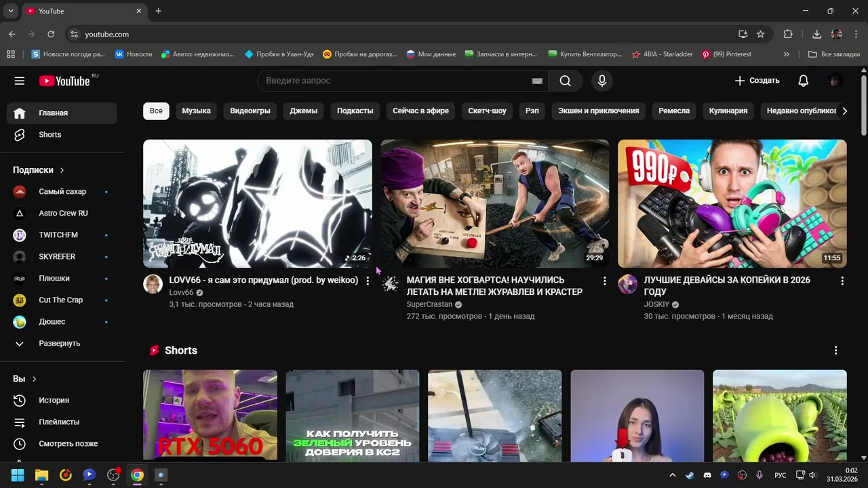
Task: Open Windows Start menu
Action: 18,475
